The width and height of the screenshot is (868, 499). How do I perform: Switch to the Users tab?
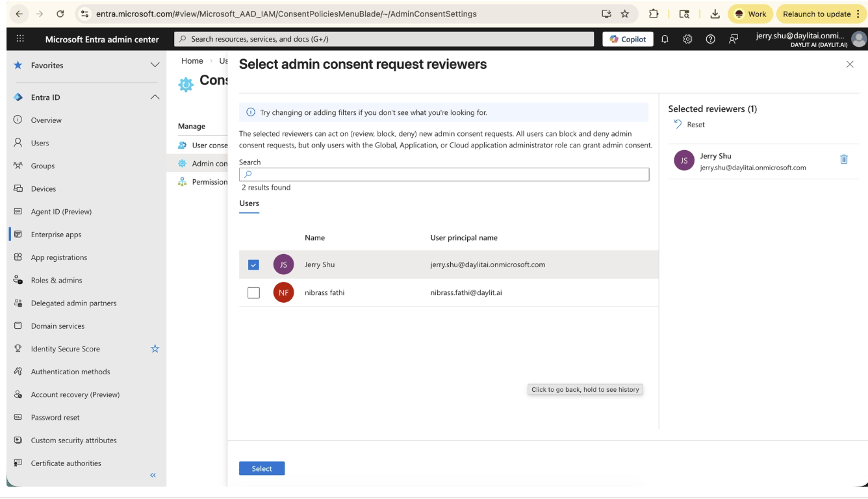pos(249,203)
